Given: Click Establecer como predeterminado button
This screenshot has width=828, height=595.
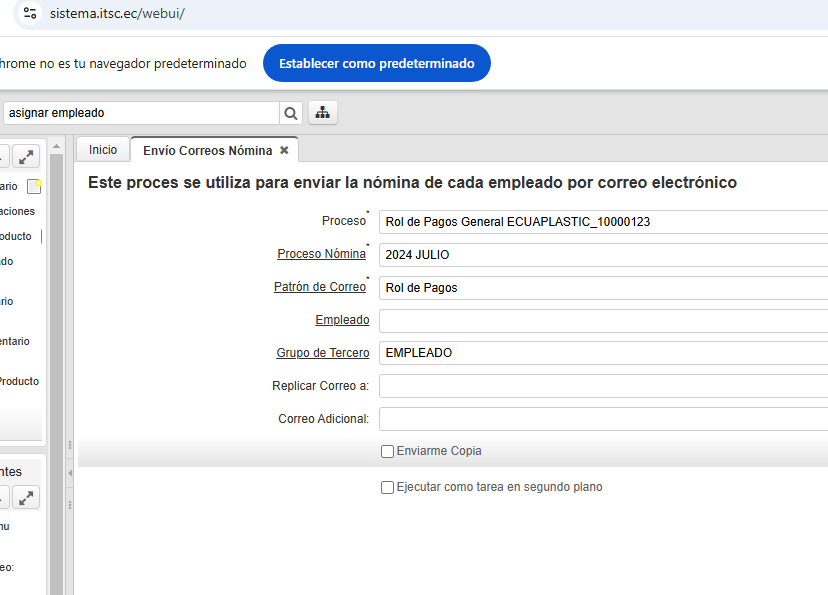Looking at the screenshot, I should tap(376, 63).
